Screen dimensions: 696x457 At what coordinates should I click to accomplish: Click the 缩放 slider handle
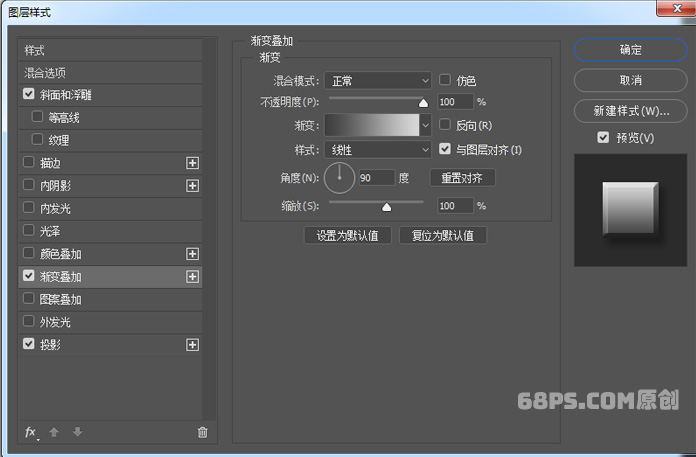[387, 207]
